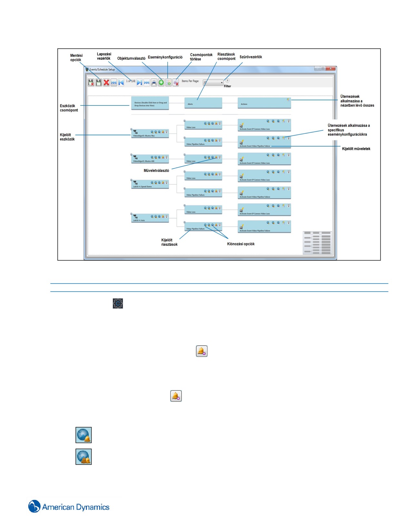The height and width of the screenshot is (532, 411).
Task: Collapse the Lab3U-4: Speed Dome device branch
Action: click(132, 180)
